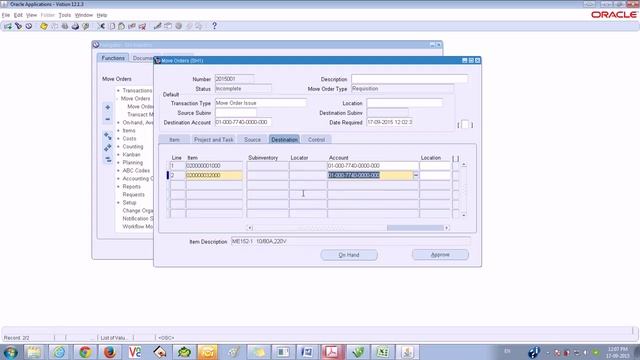
Task: Open Google Chrome from the taskbar
Action: [x=85, y=352]
